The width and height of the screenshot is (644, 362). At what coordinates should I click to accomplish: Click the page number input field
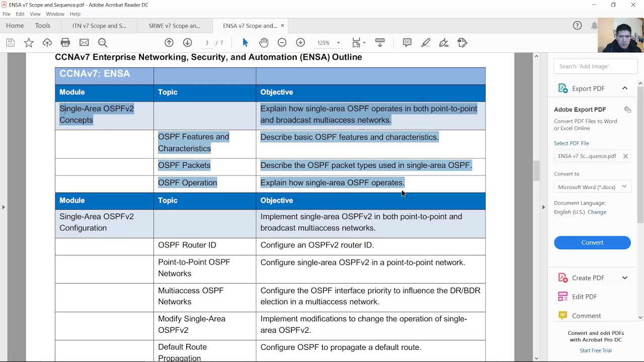[207, 43]
